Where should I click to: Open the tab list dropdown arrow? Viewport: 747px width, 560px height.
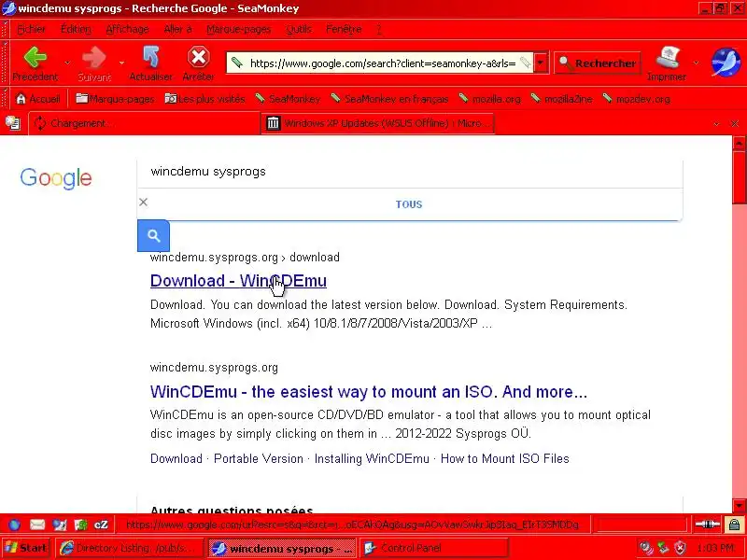[716, 124]
